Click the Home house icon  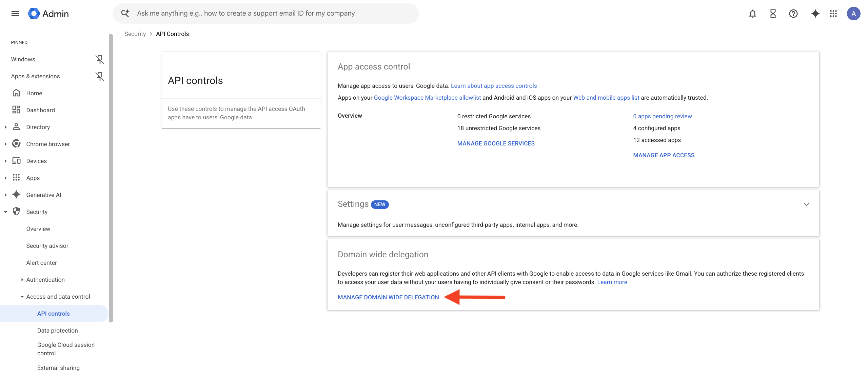tap(16, 93)
